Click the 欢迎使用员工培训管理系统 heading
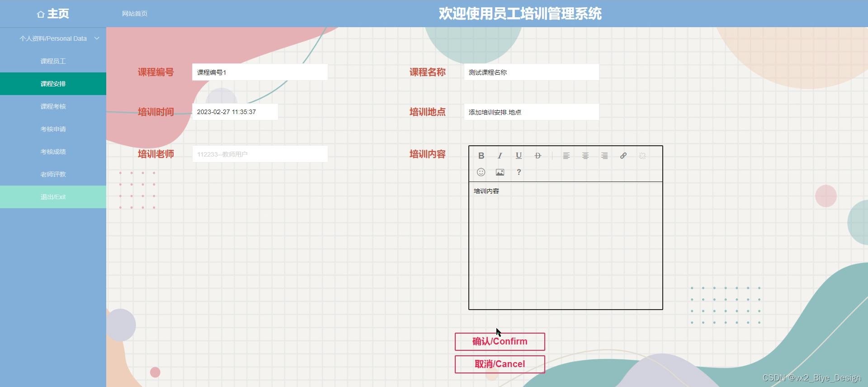This screenshot has height=387, width=868. [520, 14]
